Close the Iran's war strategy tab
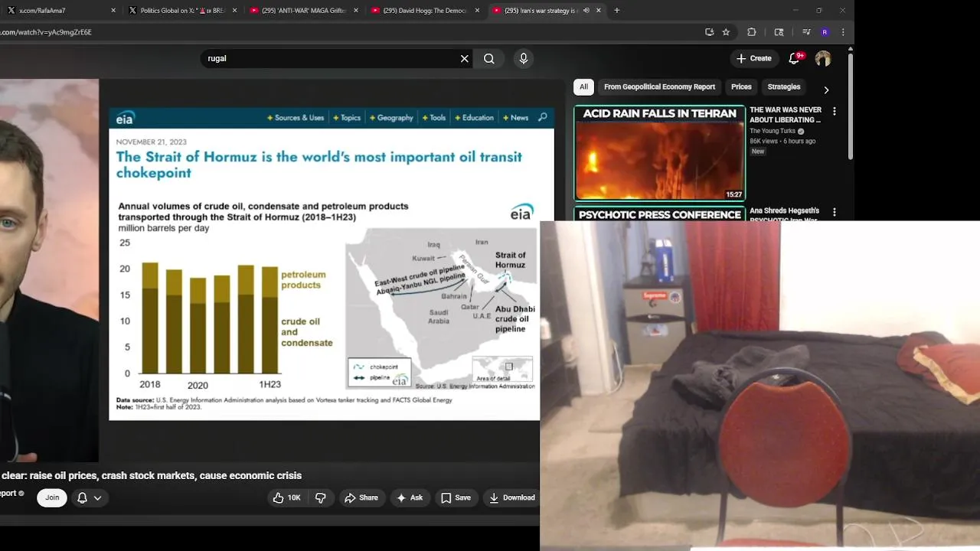This screenshot has height=551, width=980. coord(599,11)
